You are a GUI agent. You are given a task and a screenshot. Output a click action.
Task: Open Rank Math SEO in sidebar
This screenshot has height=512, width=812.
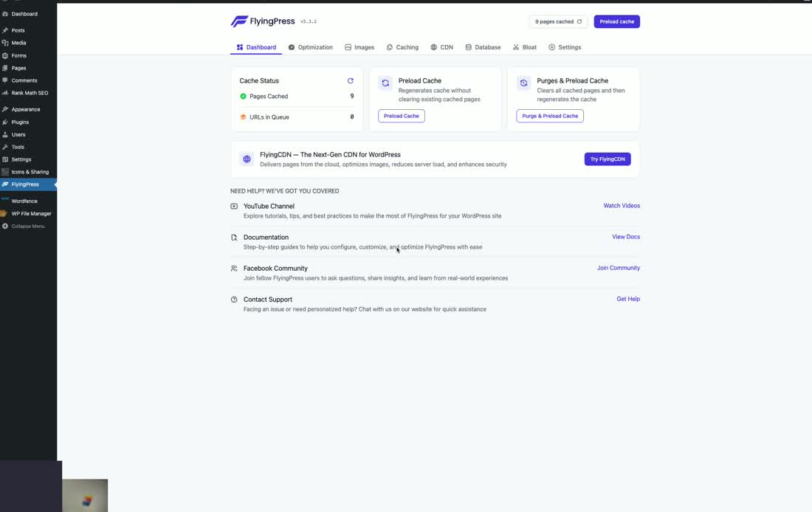29,93
